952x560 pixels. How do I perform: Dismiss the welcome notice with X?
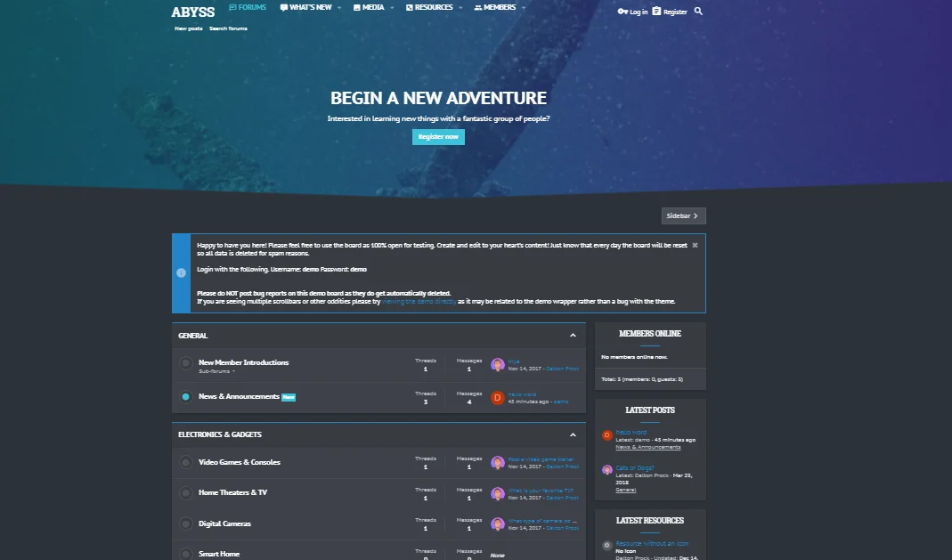pyautogui.click(x=695, y=245)
